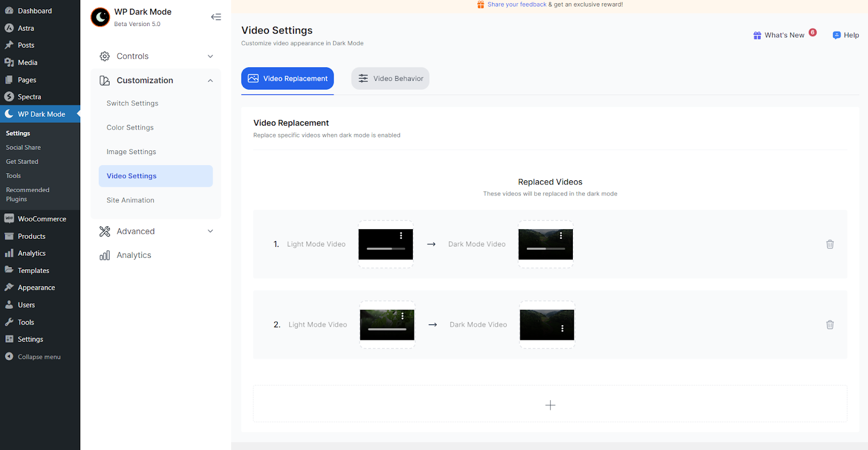Viewport: 868px width, 450px height.
Task: Delete replaced video row 1 with trash icon
Action: click(830, 244)
